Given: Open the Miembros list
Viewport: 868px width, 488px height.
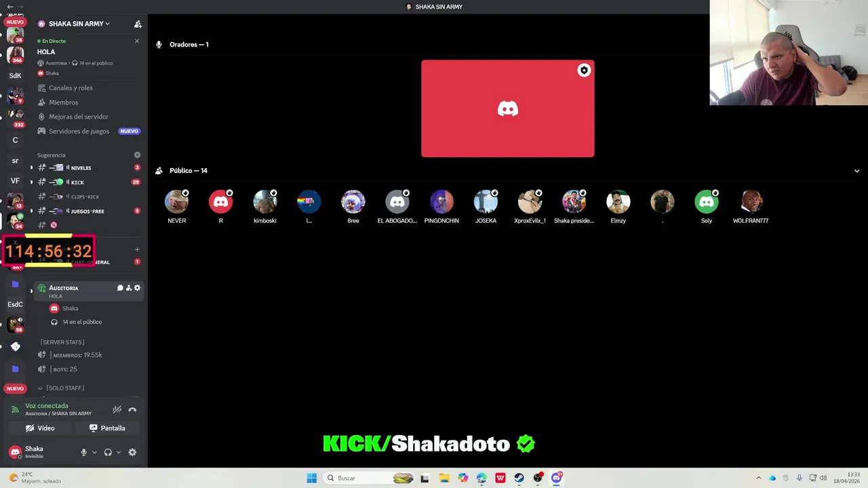Looking at the screenshot, I should pos(63,102).
